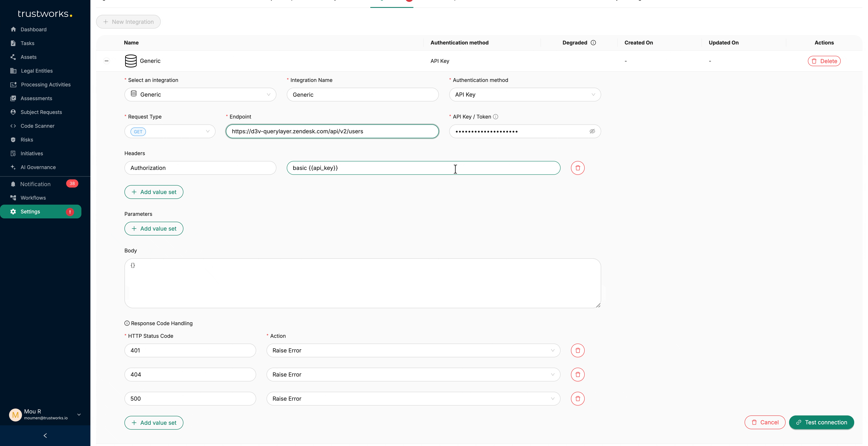Open Notification menu item
The width and height of the screenshot is (868, 446).
pos(35,184)
